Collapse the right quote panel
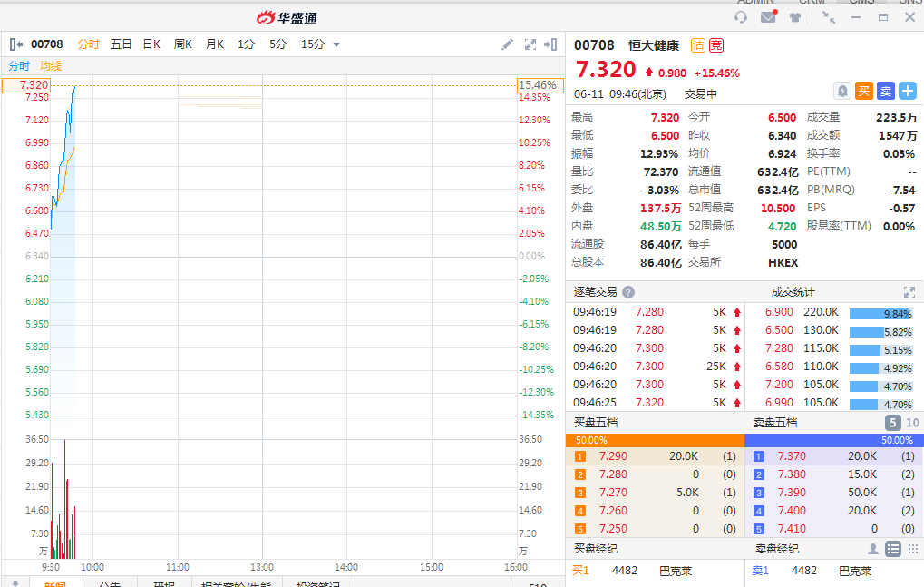 [x=552, y=44]
